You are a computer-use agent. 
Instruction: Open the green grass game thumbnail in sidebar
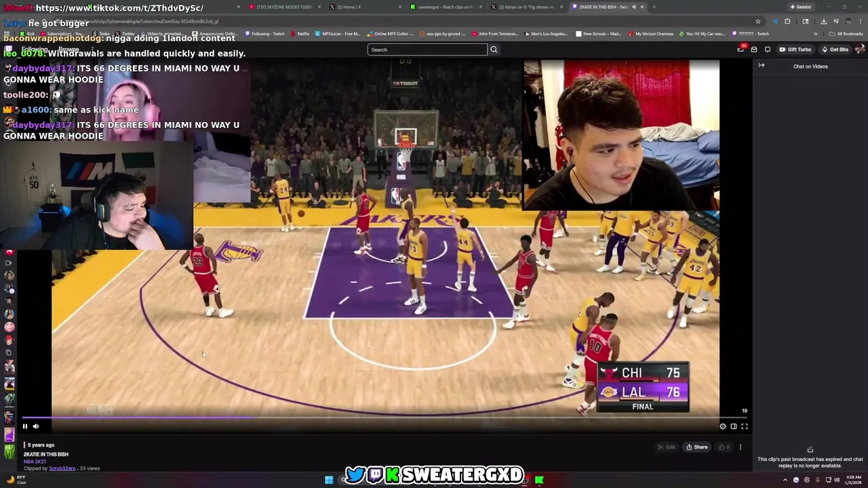(9, 452)
